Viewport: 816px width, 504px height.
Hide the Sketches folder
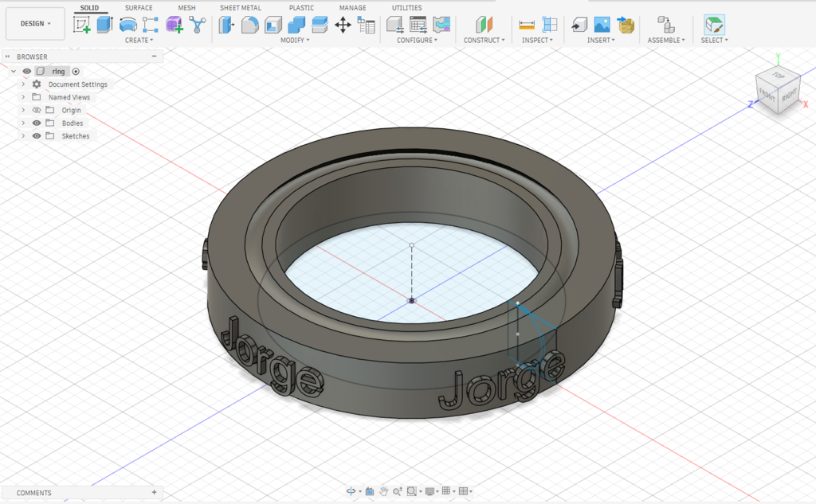pos(37,135)
